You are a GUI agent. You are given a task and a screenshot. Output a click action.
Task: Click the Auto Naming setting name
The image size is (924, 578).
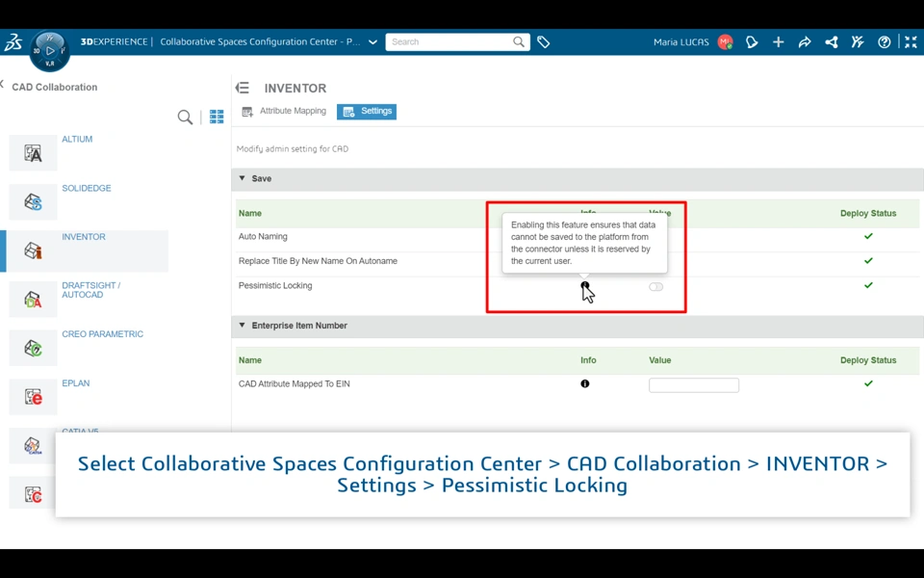(x=263, y=237)
